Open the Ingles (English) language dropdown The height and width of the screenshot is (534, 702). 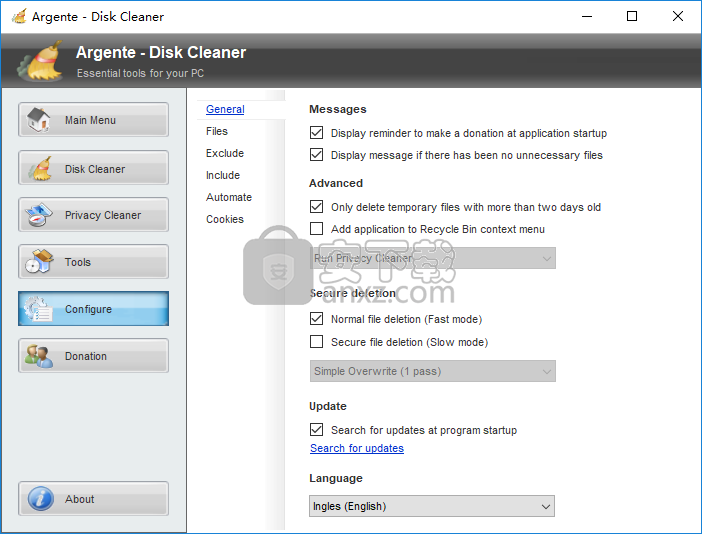432,506
